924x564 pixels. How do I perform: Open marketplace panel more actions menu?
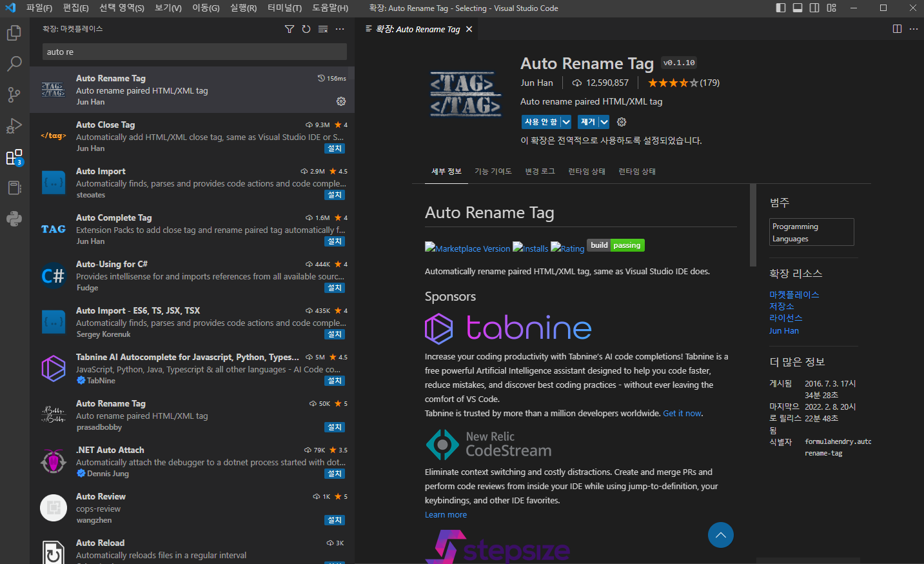tap(340, 29)
